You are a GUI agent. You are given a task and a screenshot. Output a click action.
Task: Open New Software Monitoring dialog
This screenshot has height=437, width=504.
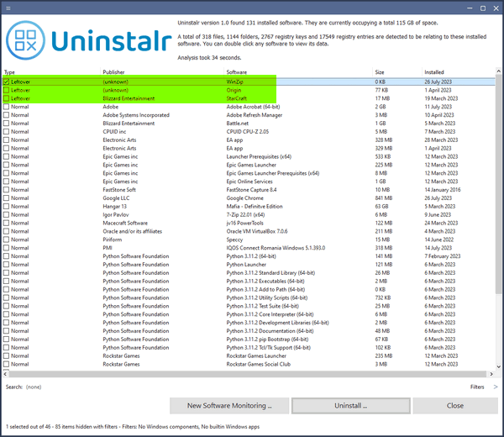point(229,406)
